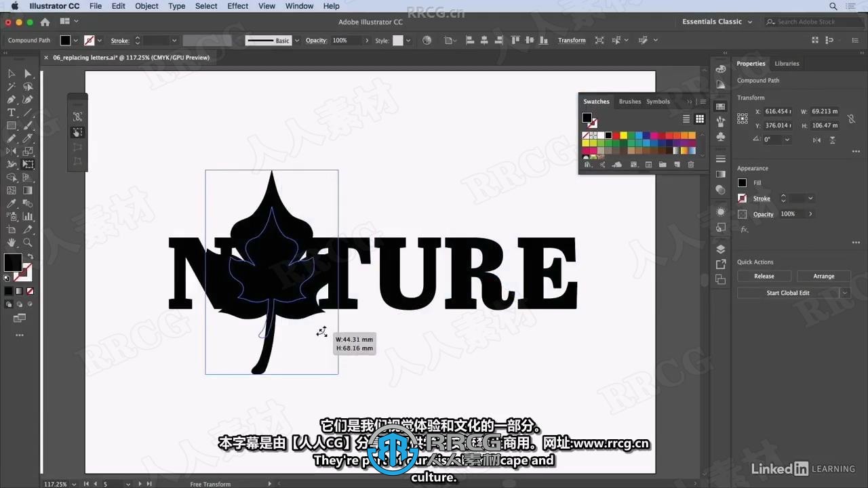Choose the Gradient tool
868x488 pixels.
[x=28, y=190]
